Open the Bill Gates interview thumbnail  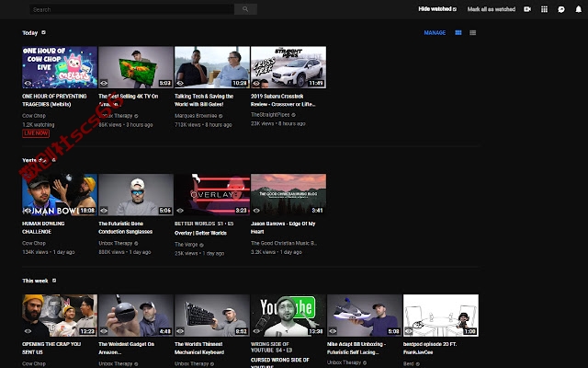click(x=212, y=67)
